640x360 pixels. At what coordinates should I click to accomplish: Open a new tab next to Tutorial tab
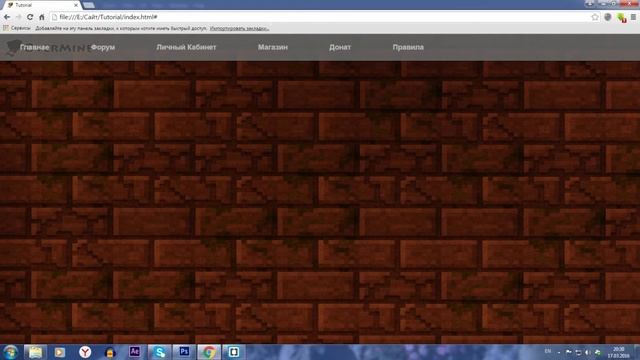click(89, 5)
